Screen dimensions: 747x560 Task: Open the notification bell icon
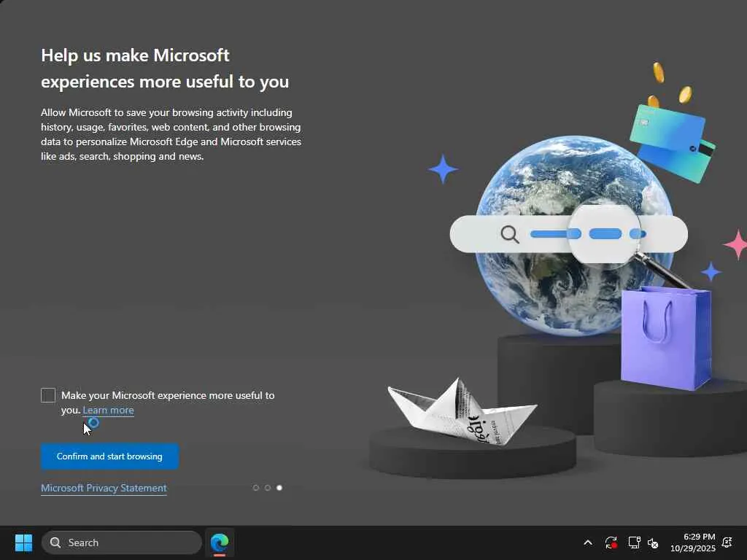[x=727, y=542]
